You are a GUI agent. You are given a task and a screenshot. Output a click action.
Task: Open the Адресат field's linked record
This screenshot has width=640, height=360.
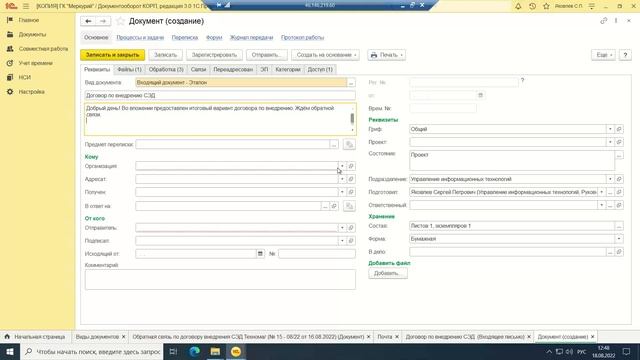tap(351, 179)
